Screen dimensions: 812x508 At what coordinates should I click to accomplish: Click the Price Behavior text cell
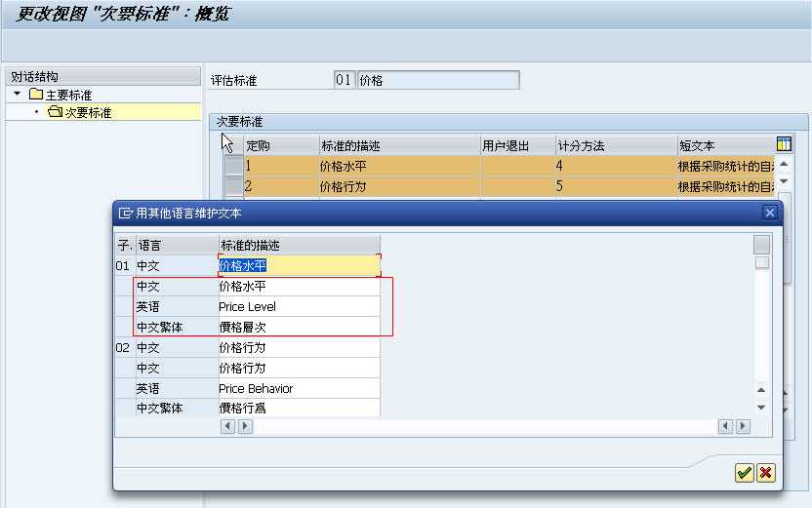300,388
